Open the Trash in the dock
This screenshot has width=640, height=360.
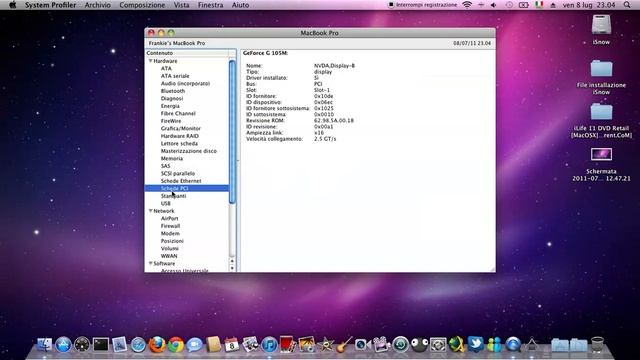597,345
